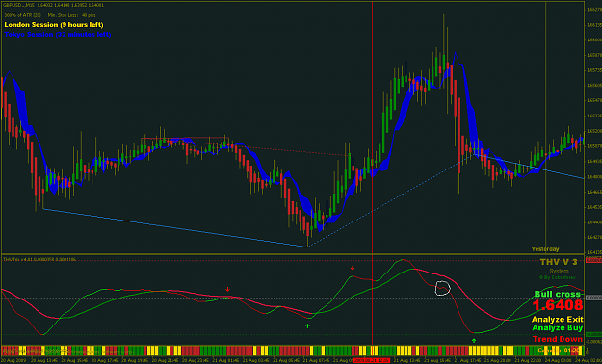Click the red sell arrow above 21 Aug 01:45

click(227, 289)
